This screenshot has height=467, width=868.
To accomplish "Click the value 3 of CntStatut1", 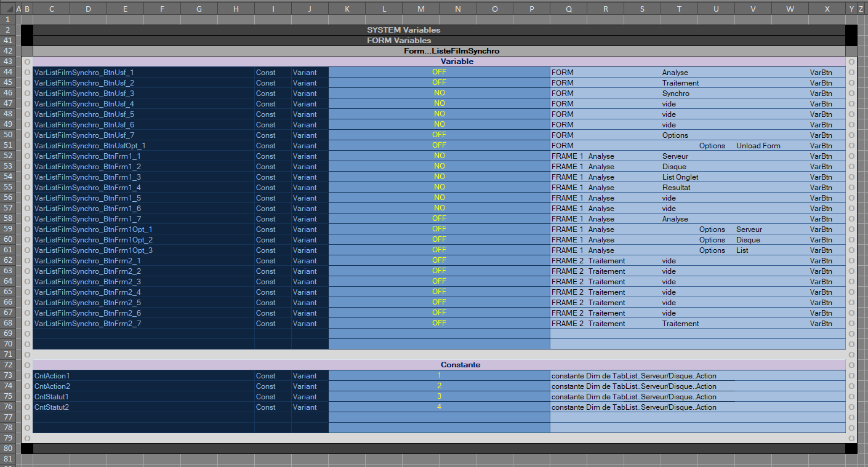I will pyautogui.click(x=439, y=397).
